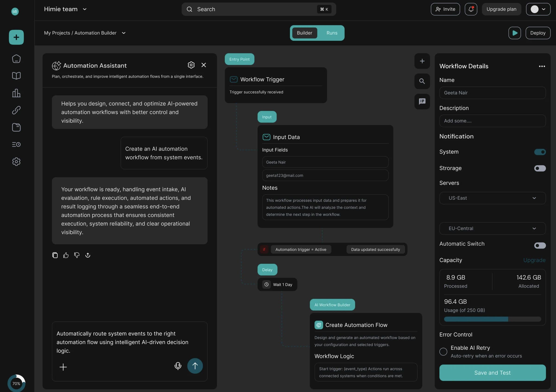This screenshot has width=556, height=392.
Task: Click the Upgrade plan button
Action: point(501,9)
